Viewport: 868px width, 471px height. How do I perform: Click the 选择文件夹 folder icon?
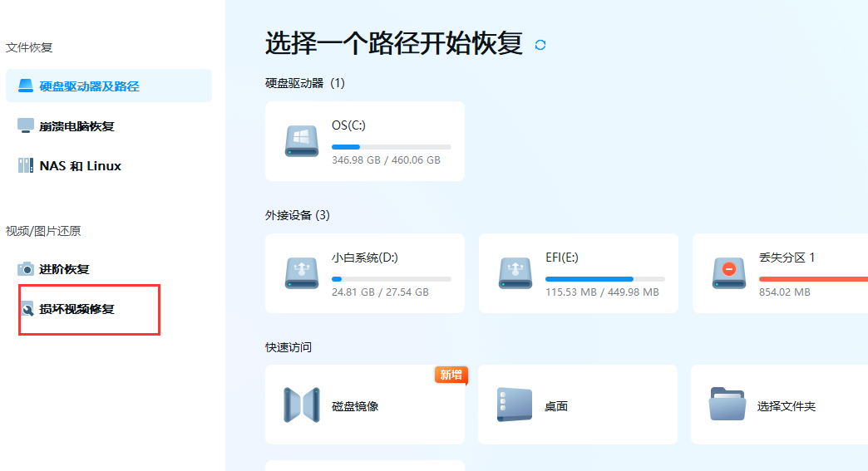(727, 404)
